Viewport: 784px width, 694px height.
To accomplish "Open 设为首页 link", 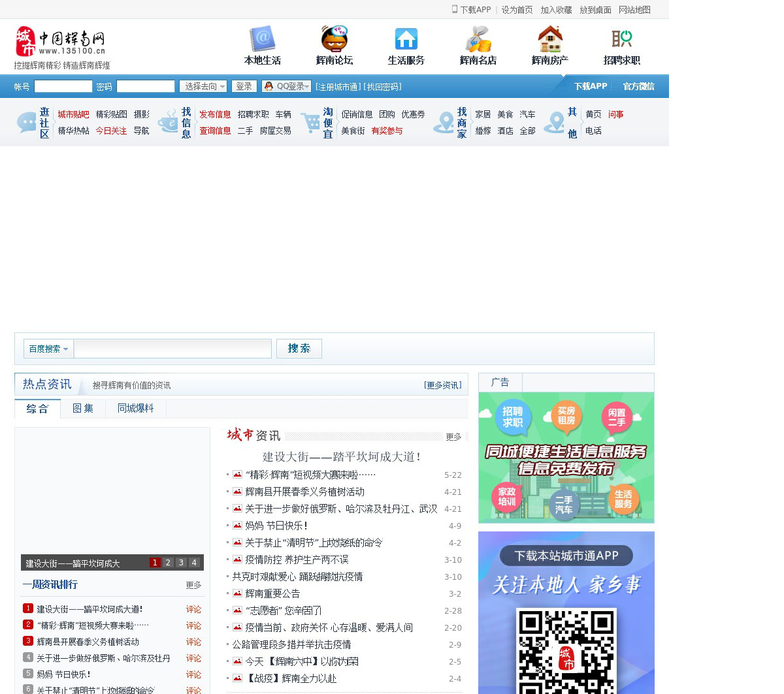I will click(517, 10).
